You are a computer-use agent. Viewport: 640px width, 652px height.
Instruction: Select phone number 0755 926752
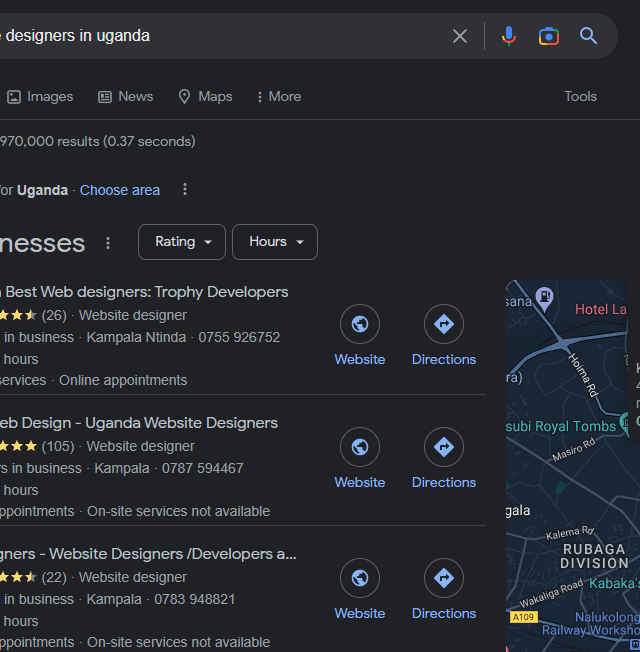click(239, 337)
